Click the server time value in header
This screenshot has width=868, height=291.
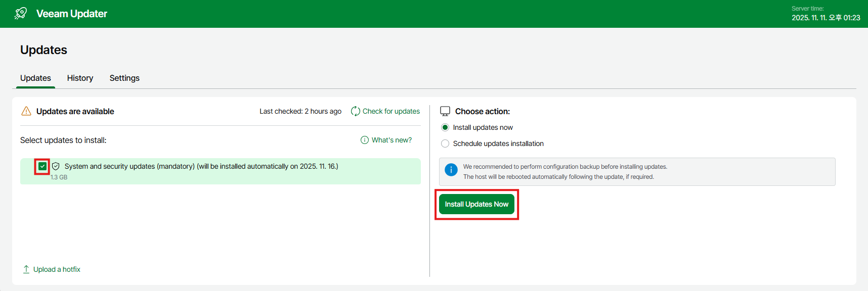coord(826,18)
